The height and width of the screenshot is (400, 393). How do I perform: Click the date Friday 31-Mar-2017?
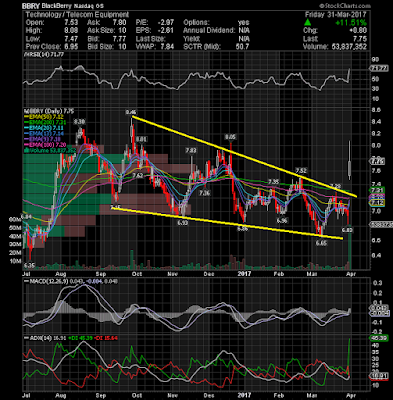click(x=336, y=15)
